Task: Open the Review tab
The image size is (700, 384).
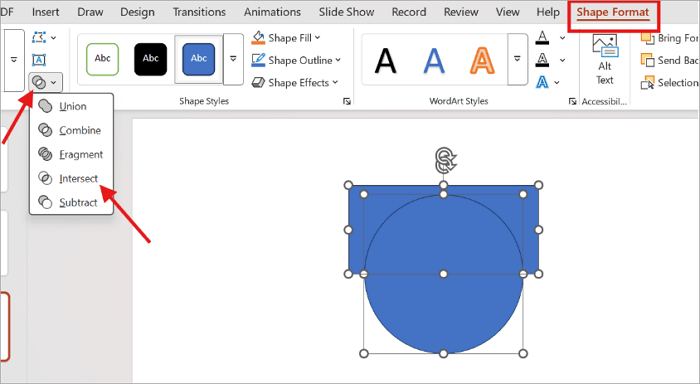Action: 461,12
